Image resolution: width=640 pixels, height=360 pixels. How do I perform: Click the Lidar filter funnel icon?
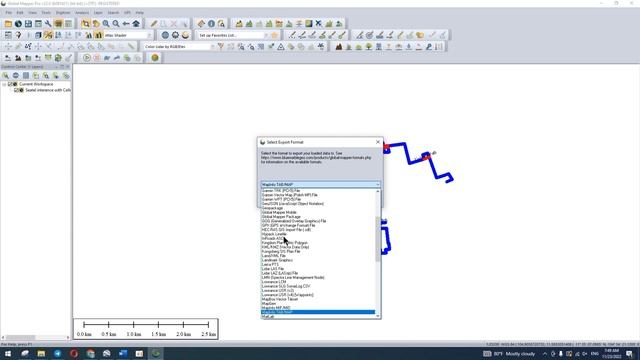click(x=221, y=47)
